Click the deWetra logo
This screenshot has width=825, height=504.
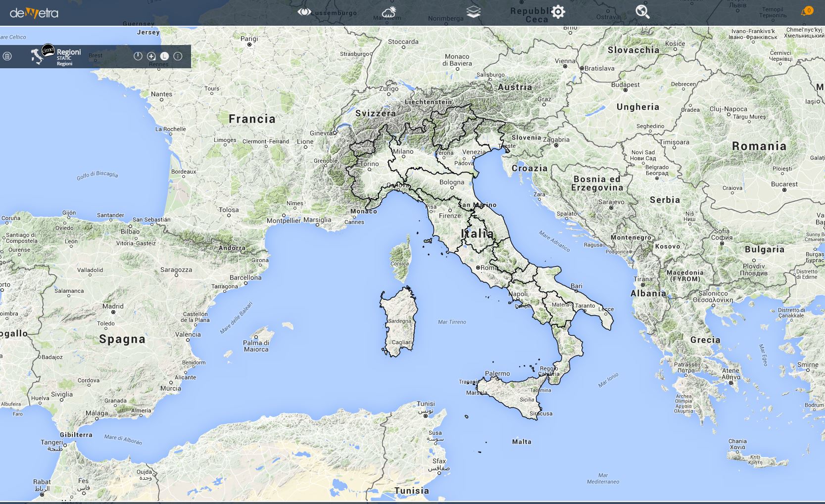click(34, 13)
